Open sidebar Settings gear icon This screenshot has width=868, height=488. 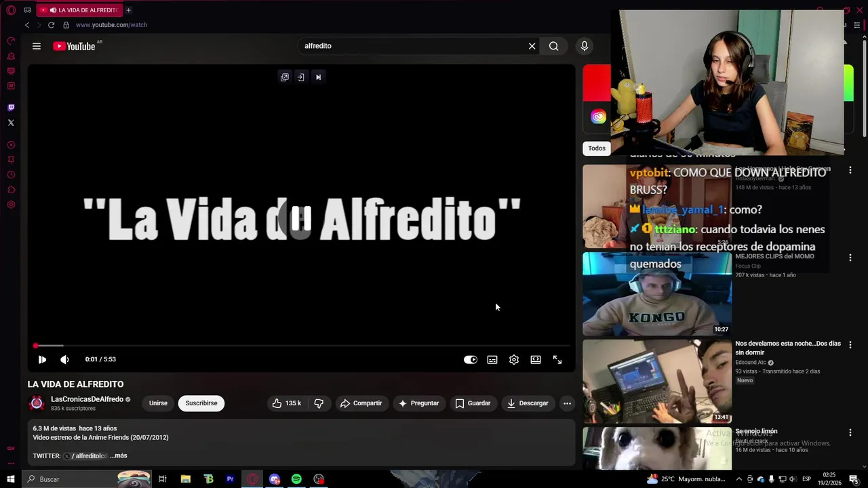[11, 205]
